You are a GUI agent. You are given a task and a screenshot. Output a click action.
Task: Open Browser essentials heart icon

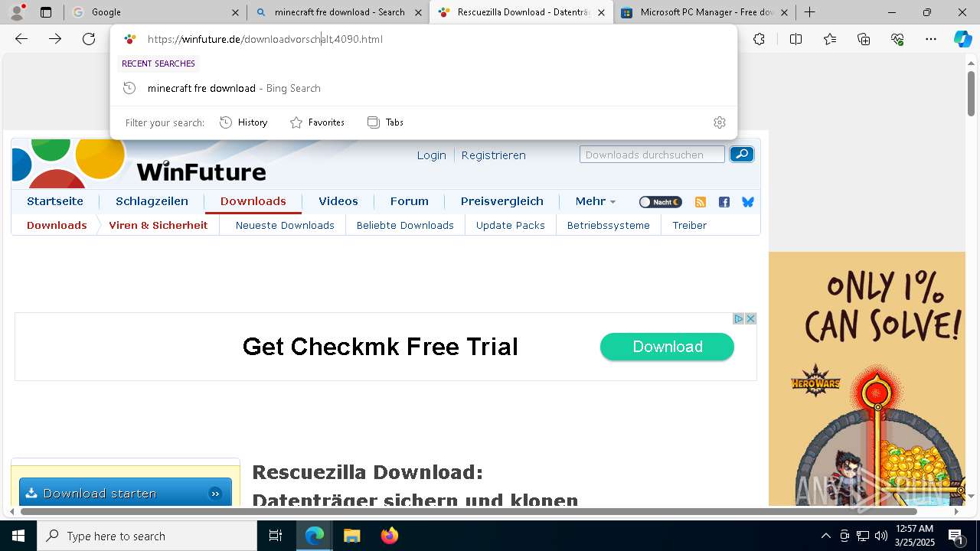(897, 39)
